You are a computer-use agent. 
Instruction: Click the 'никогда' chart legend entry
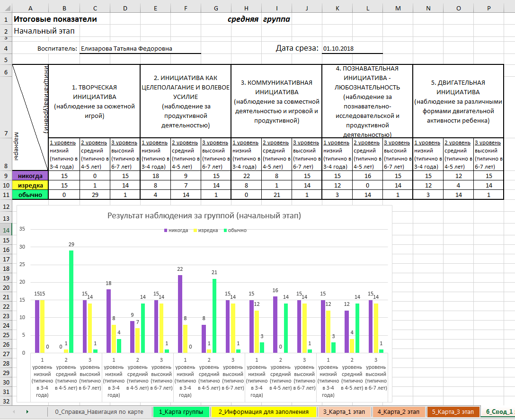[x=176, y=231]
